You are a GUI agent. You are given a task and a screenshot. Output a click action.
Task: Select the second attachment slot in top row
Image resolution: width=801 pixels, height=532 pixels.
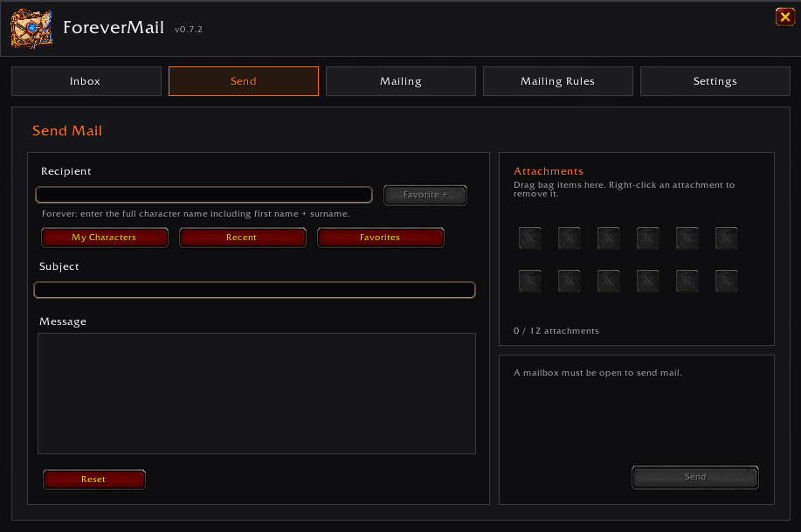(x=569, y=238)
